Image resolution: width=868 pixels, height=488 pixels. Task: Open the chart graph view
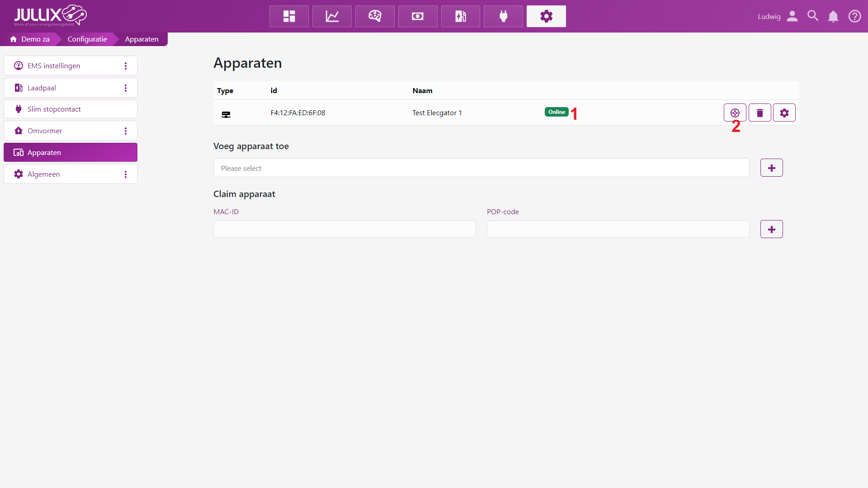point(332,16)
